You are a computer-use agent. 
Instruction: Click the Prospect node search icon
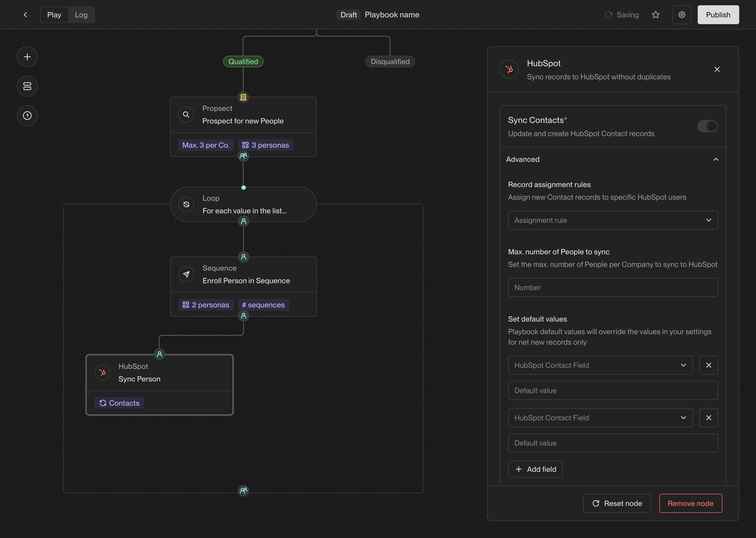186,115
